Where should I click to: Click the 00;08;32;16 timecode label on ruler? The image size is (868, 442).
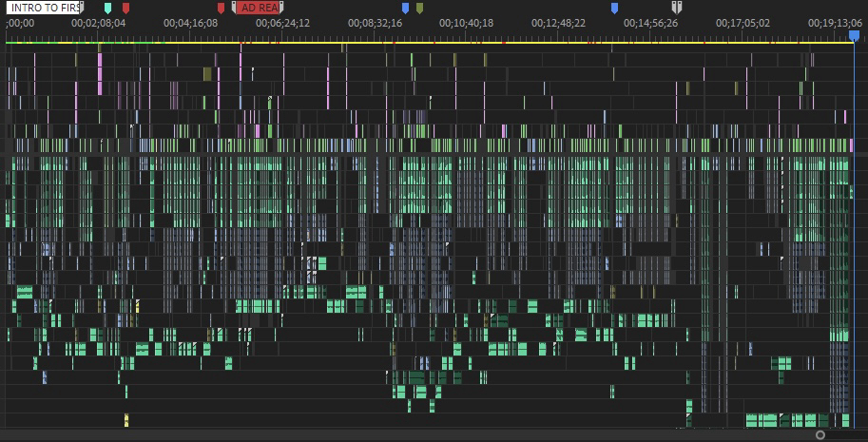coord(375,23)
